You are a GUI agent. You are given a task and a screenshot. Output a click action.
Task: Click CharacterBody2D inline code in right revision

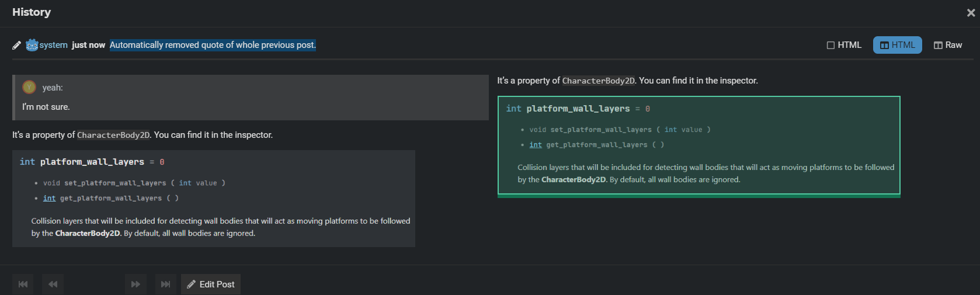[x=598, y=81]
